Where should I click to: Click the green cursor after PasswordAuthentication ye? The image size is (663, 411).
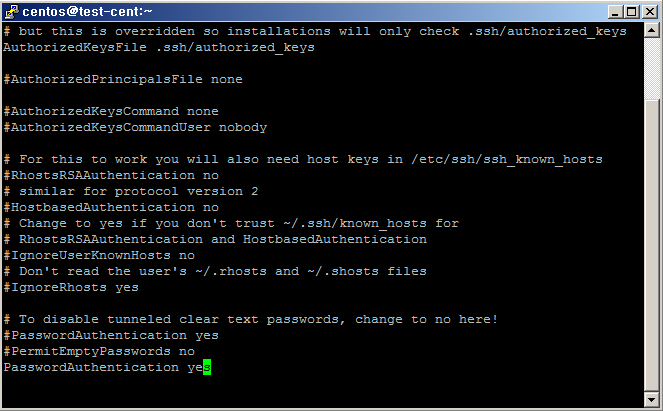click(x=207, y=367)
